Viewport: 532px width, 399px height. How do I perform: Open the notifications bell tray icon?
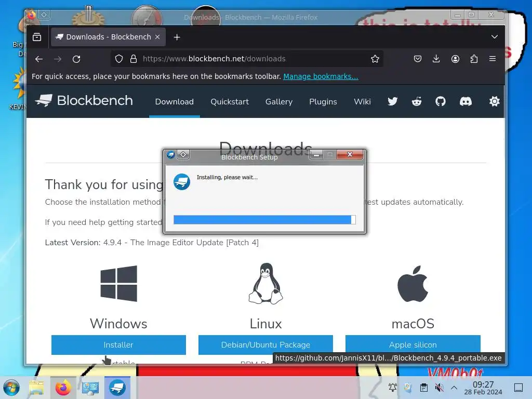pyautogui.click(x=393, y=387)
